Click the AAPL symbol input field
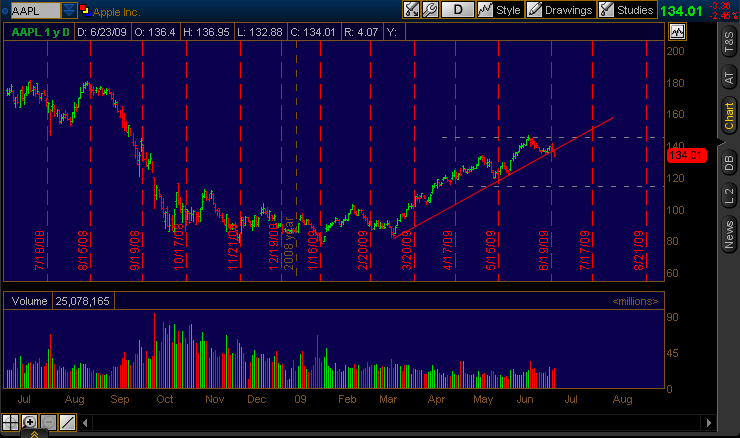The image size is (740, 438). 35,10
